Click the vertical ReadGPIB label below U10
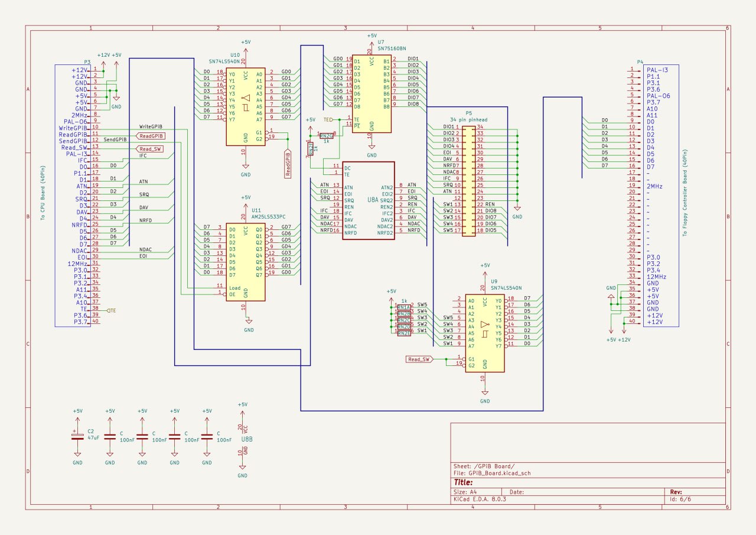Image resolution: width=756 pixels, height=535 pixels. click(x=288, y=164)
